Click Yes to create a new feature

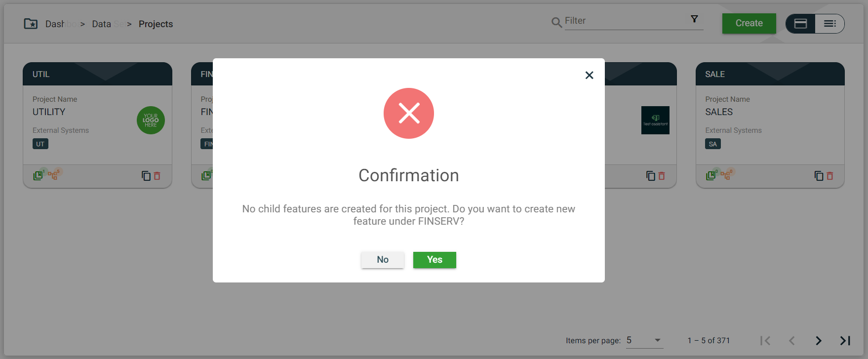[x=434, y=260]
